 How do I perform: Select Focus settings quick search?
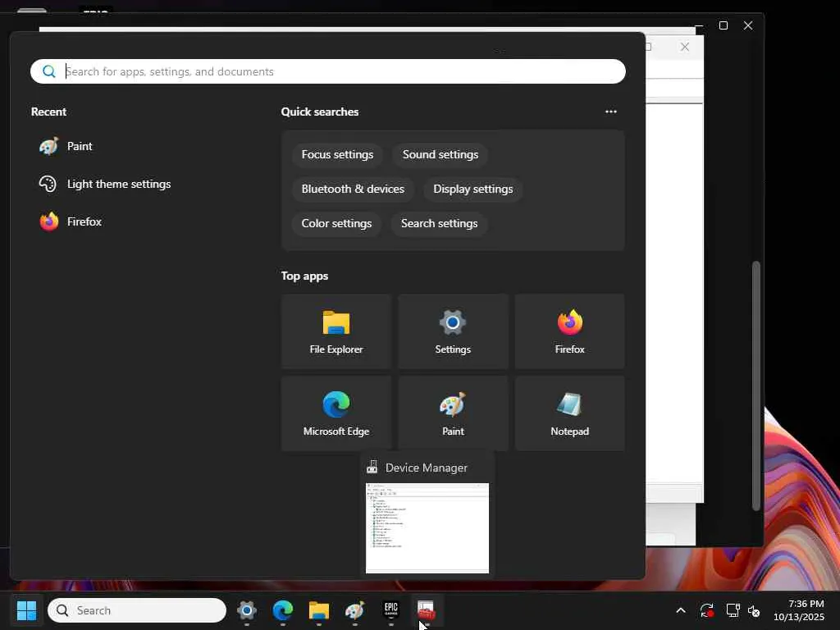(x=337, y=154)
